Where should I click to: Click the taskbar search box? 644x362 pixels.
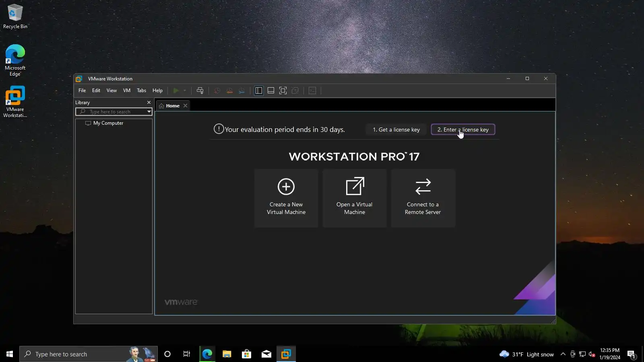click(89, 354)
